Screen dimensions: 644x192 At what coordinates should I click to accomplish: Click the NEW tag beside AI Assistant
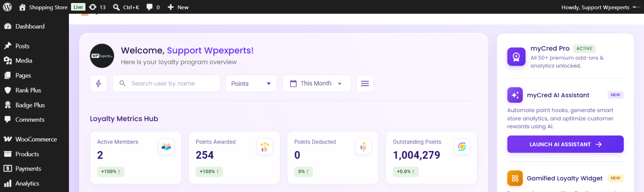[616, 95]
